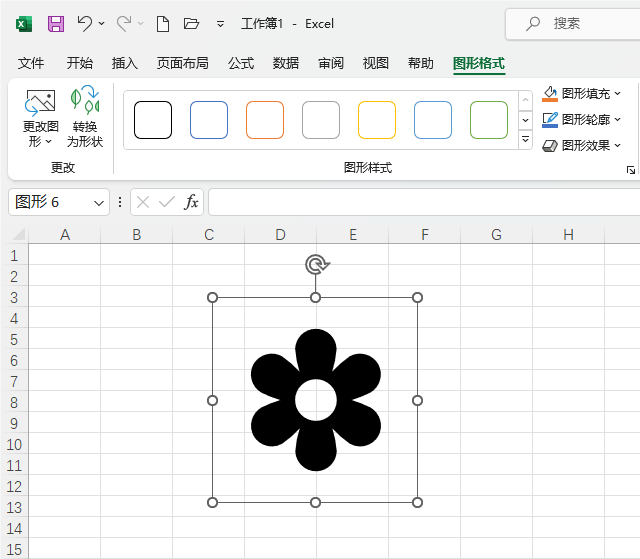Image resolution: width=640 pixels, height=559 pixels.
Task: Expand the graphic styles gallery
Action: pos(526,140)
